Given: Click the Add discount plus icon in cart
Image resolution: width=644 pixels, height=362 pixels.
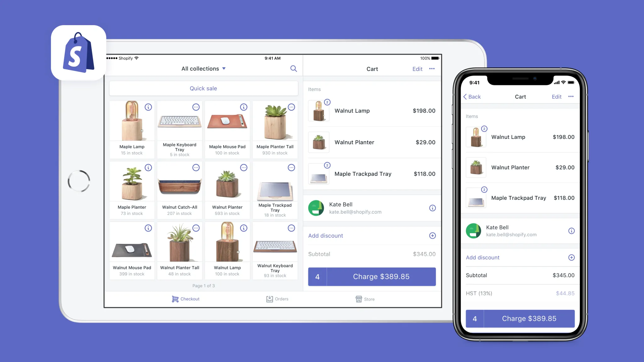Looking at the screenshot, I should (432, 235).
